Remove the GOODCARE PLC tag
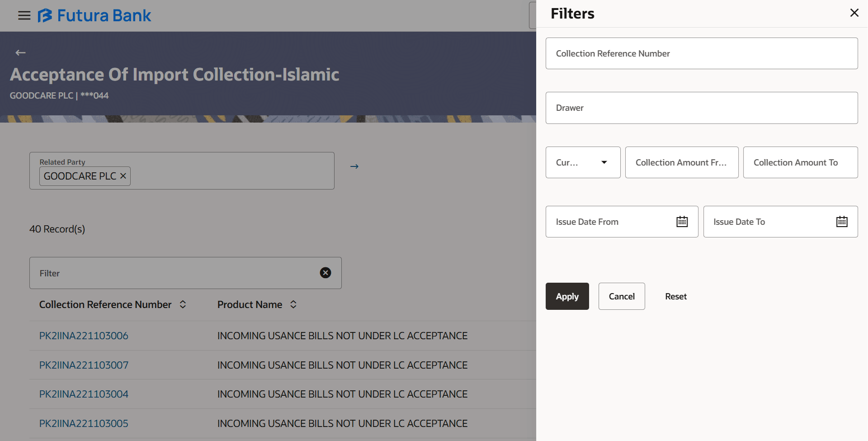The width and height of the screenshot is (868, 441). point(123,176)
